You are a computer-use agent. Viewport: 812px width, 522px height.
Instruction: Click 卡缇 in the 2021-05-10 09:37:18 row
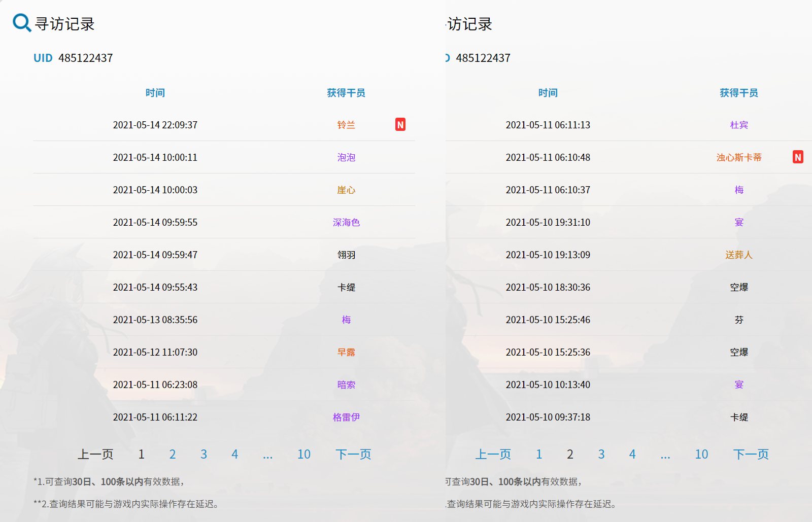pos(739,417)
